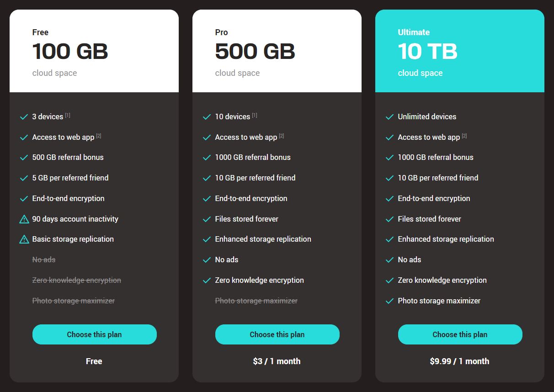
Task: Click the Ultimate plan Photo storage maximizer checkmark
Action: [389, 301]
